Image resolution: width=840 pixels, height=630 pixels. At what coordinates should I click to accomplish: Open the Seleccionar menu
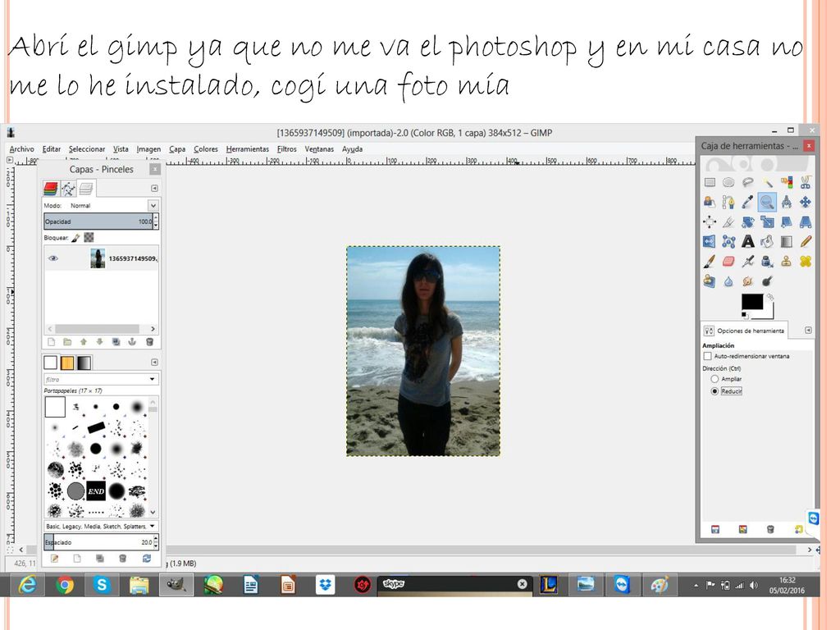[87, 149]
